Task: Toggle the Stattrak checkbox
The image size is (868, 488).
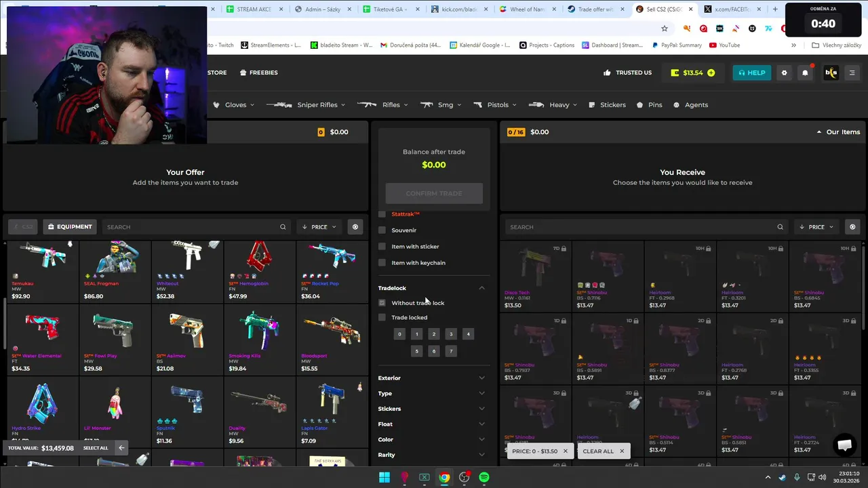Action: click(x=382, y=214)
